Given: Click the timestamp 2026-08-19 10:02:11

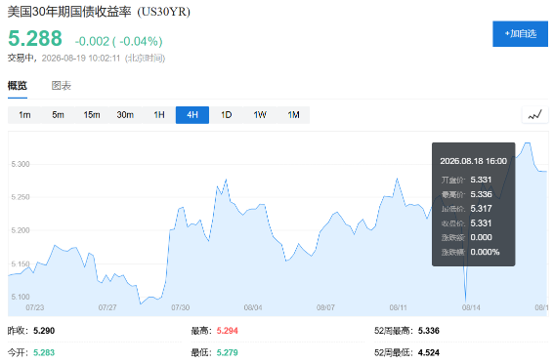Looking at the screenshot, I should (x=81, y=58).
